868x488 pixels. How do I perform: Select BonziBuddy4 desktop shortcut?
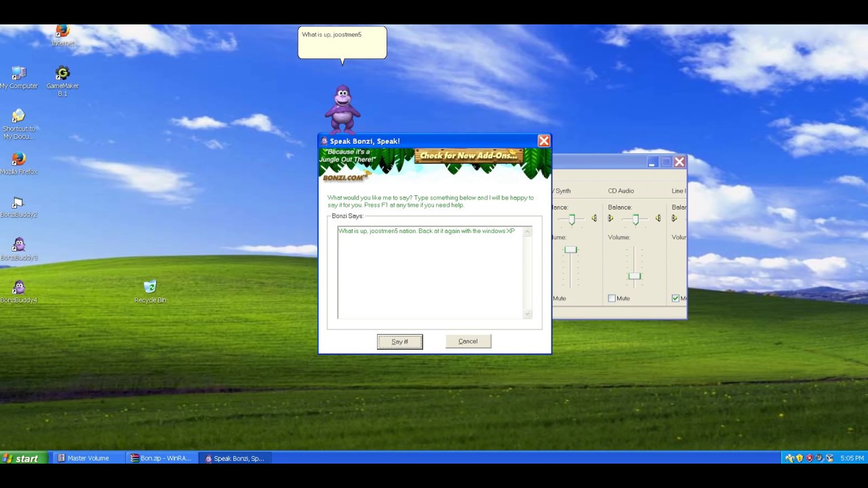click(19, 291)
